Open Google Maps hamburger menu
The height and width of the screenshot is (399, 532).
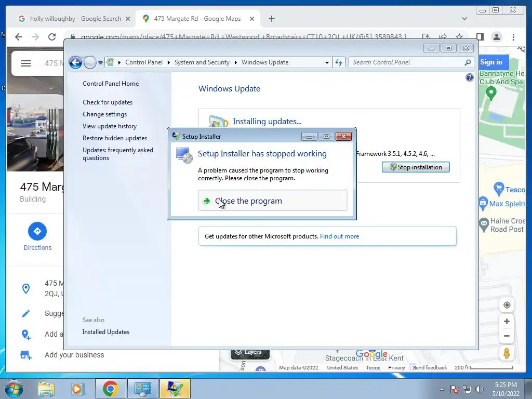(x=26, y=63)
